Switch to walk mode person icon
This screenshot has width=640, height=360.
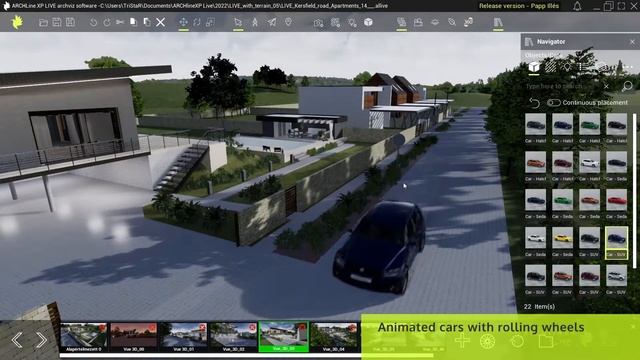pyautogui.click(x=255, y=22)
